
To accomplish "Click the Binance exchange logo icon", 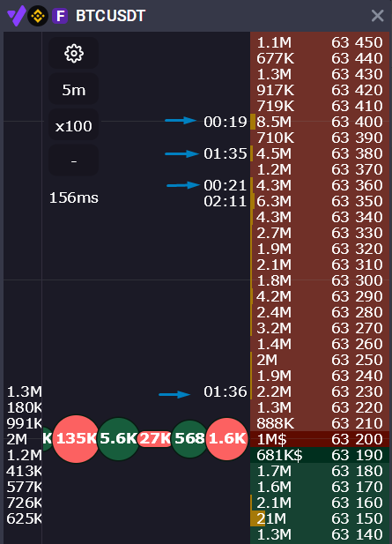I will click(x=38, y=16).
